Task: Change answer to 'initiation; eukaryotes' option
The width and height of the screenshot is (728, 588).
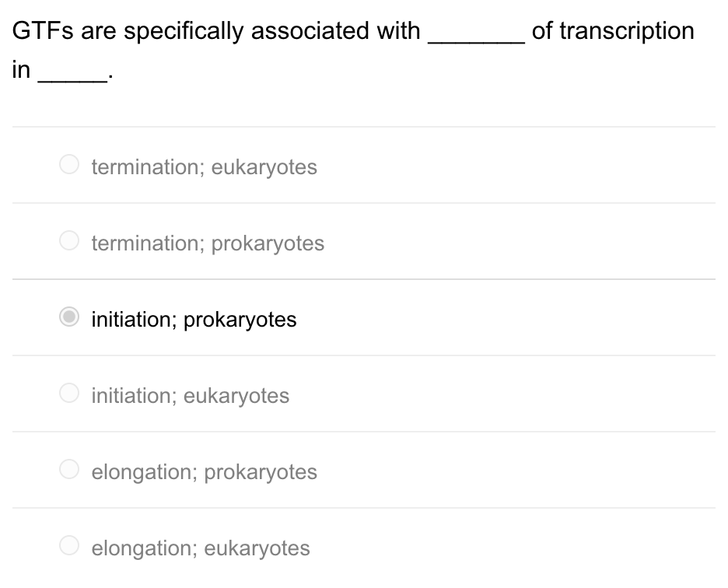Action: 68,393
